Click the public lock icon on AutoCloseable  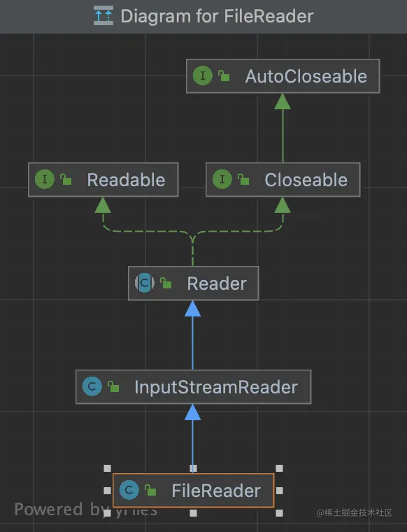click(224, 76)
